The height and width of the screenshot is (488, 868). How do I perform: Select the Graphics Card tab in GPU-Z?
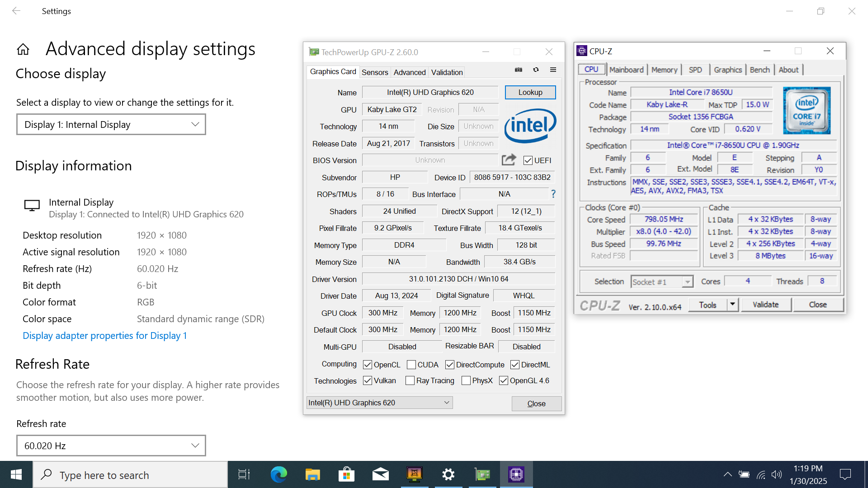pos(333,72)
